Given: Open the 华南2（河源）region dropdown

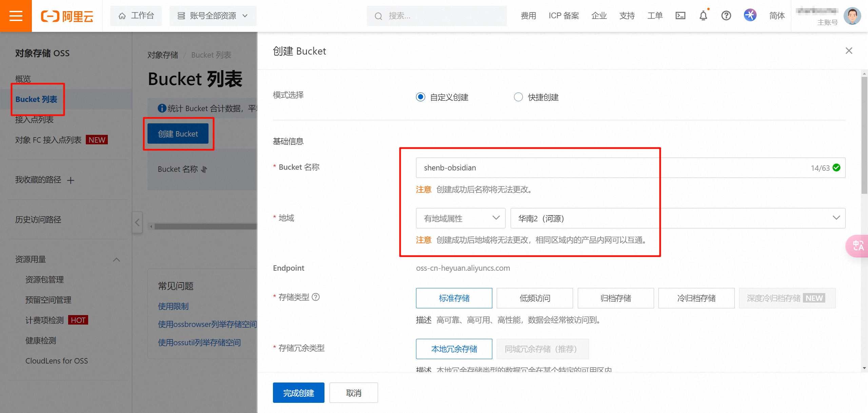Looking at the screenshot, I should coord(677,218).
